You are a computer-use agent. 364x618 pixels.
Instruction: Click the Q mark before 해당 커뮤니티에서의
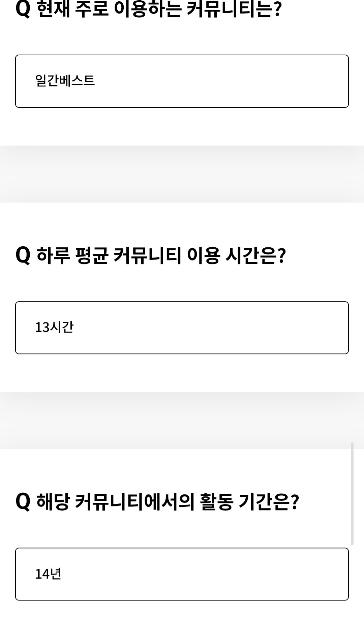click(23, 502)
